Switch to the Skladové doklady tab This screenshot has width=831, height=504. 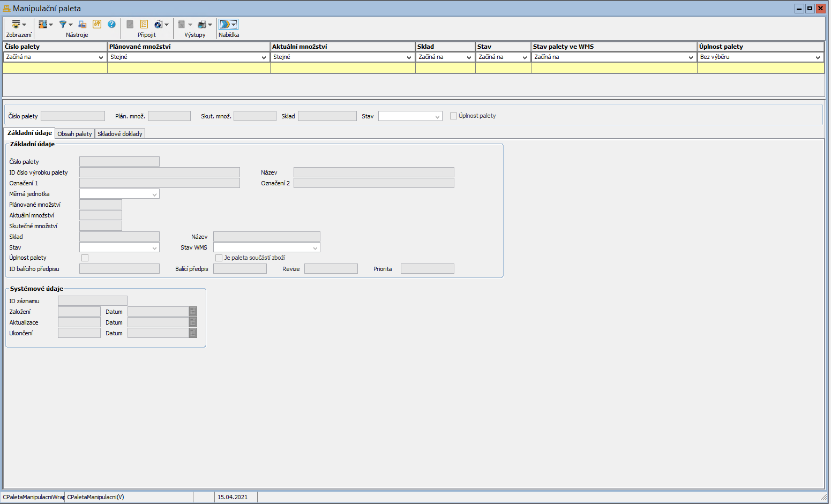click(120, 134)
